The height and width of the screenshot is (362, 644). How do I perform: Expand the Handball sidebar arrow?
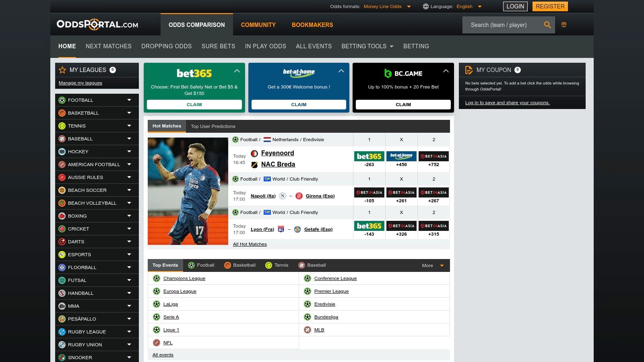tap(129, 293)
